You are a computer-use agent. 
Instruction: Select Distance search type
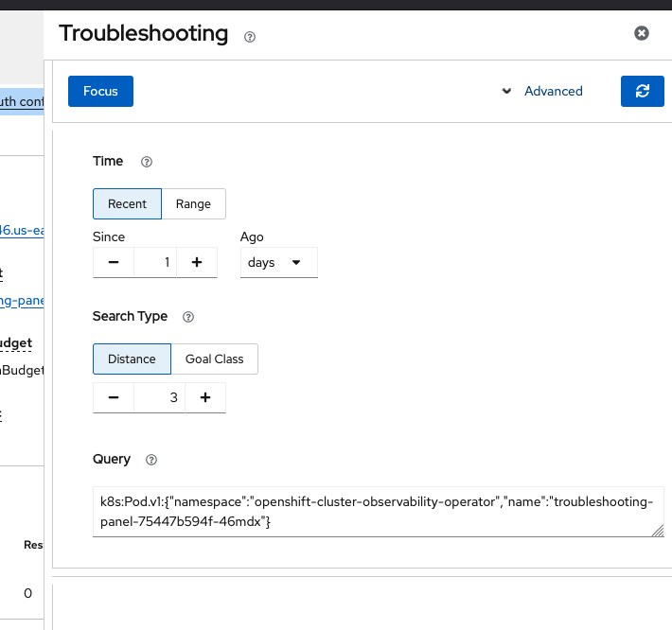coord(132,359)
